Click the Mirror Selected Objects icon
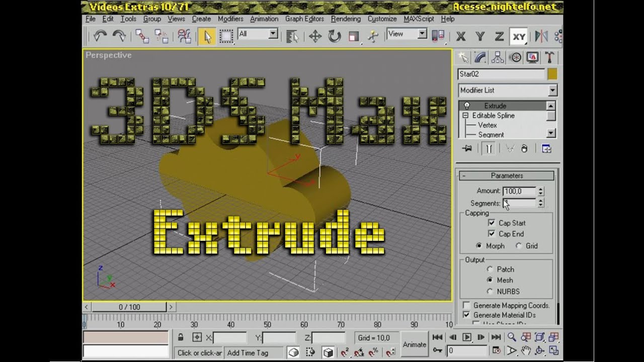Image resolution: width=644 pixels, height=362 pixels. coord(541,36)
